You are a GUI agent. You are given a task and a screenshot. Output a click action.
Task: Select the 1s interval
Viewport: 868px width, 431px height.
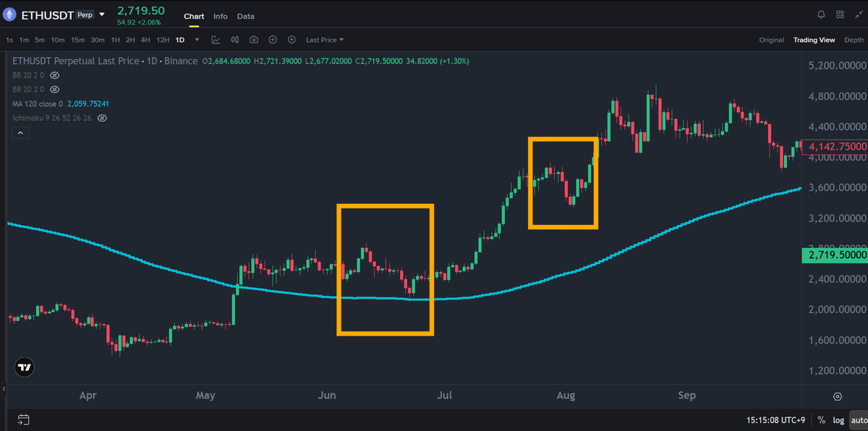9,40
